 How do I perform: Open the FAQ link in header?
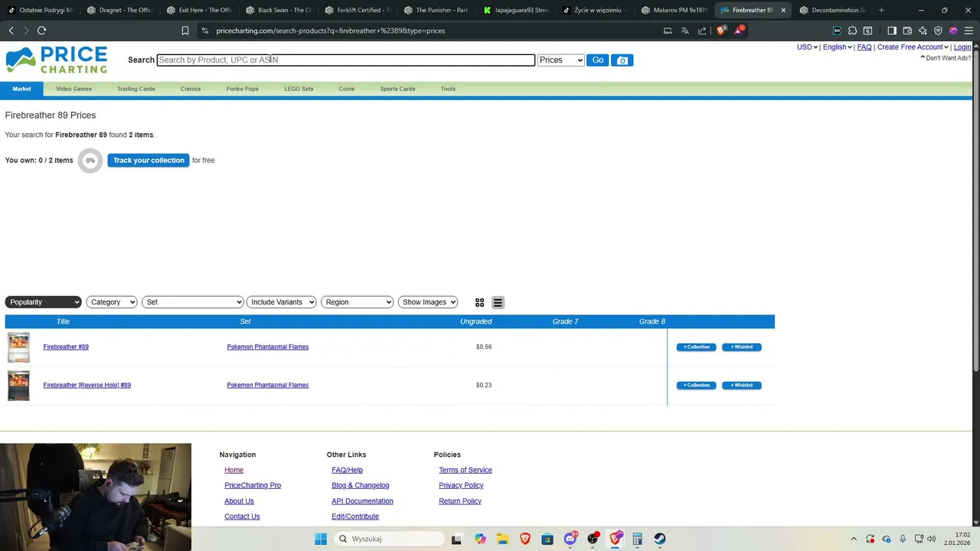pos(864,47)
